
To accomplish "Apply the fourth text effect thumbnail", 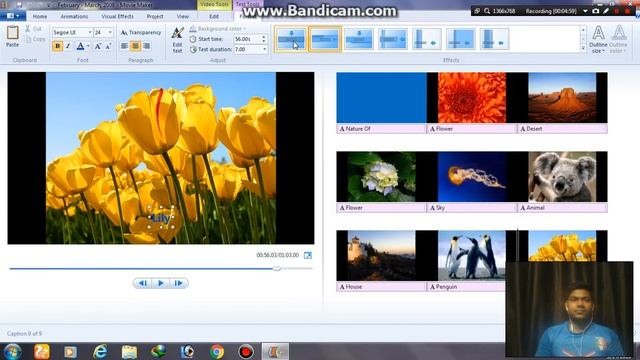I will point(392,39).
